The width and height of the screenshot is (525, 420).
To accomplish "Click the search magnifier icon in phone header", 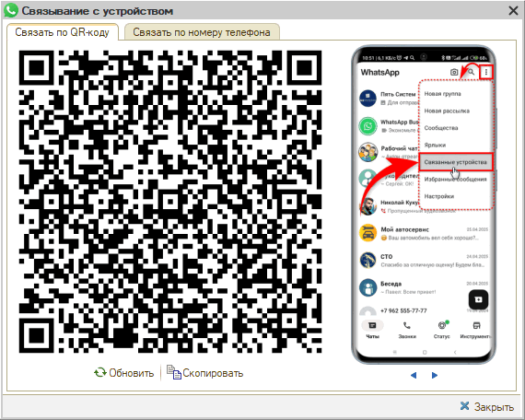I will (471, 72).
